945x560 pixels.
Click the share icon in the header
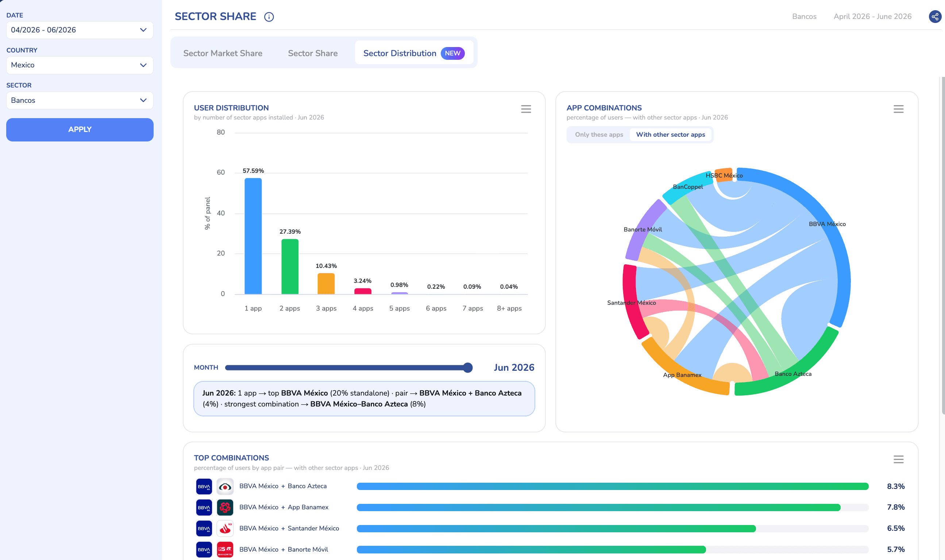coord(935,17)
